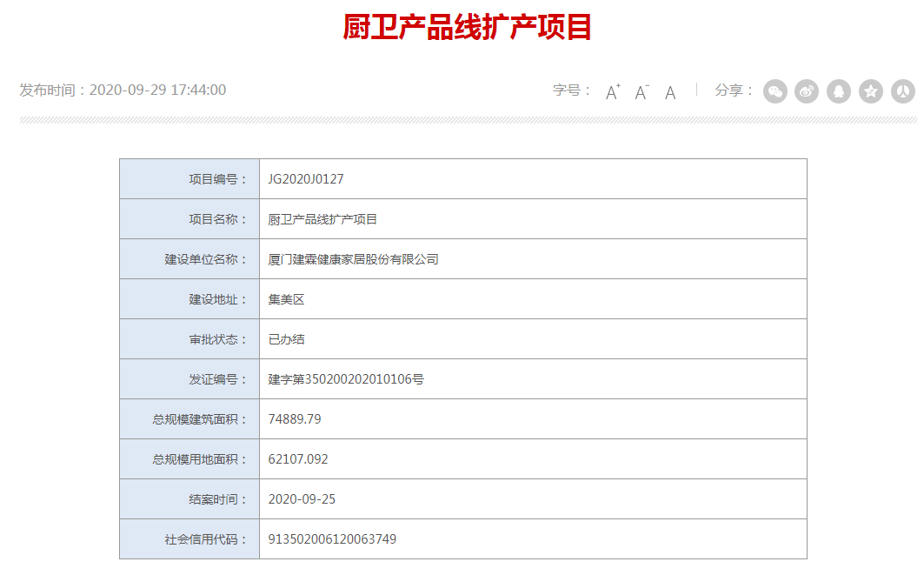
Task: Click construction address value 集美区
Action: tap(286, 299)
